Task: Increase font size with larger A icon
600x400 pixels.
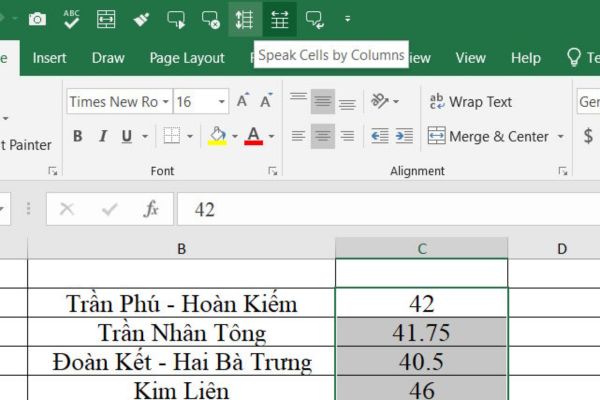Action: tap(243, 101)
